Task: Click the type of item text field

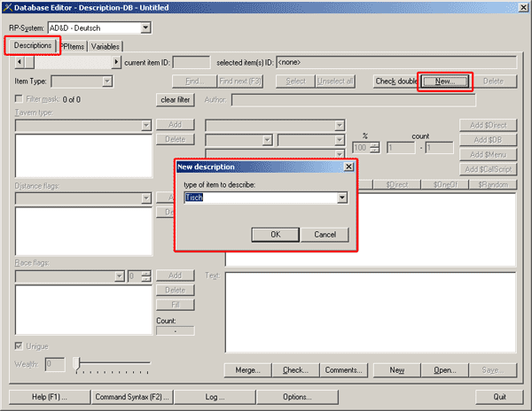Action: click(259, 198)
